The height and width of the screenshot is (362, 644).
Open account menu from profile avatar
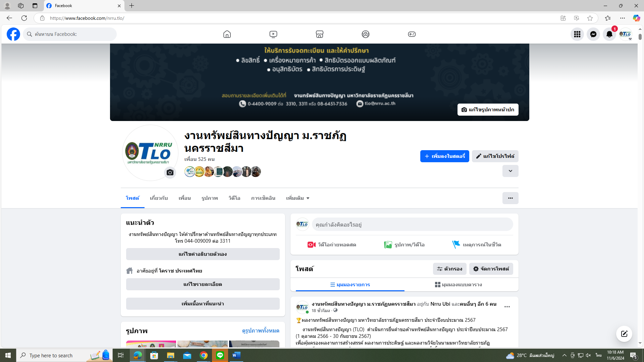pyautogui.click(x=625, y=34)
